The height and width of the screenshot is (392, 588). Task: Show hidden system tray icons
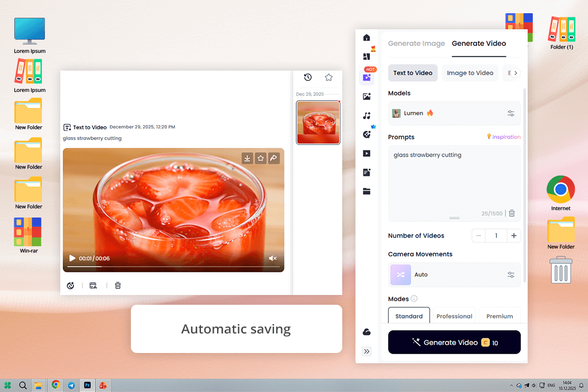511,385
